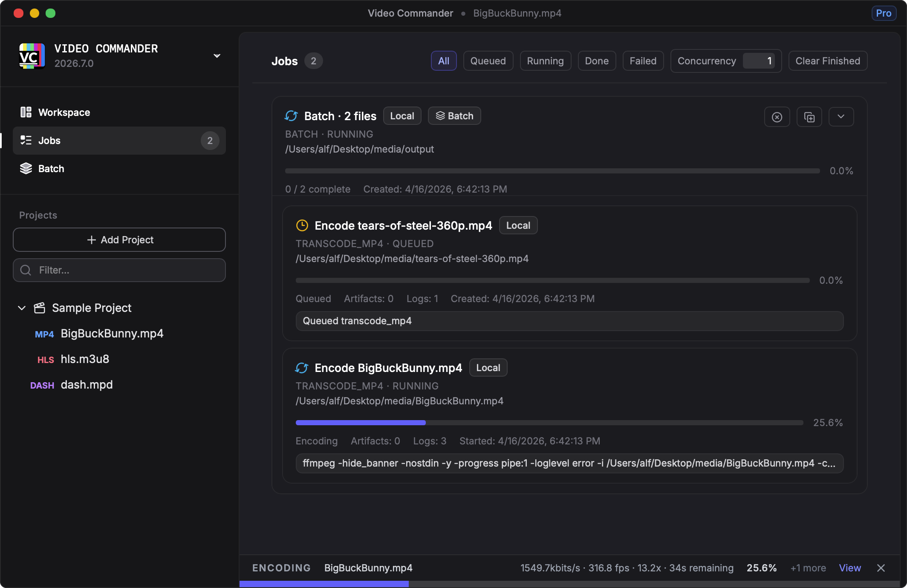This screenshot has height=588, width=907.
Task: Click the DASH icon beside dash.mpd
Action: coord(42,385)
